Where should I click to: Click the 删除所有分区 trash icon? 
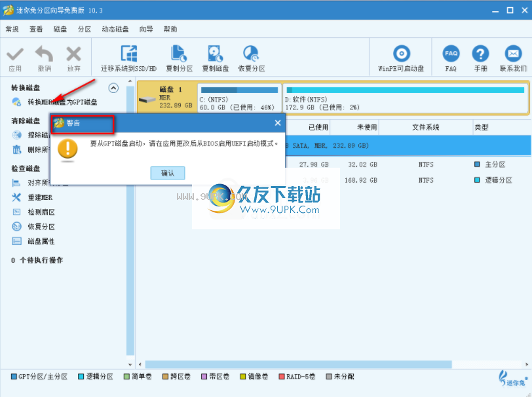(x=16, y=149)
